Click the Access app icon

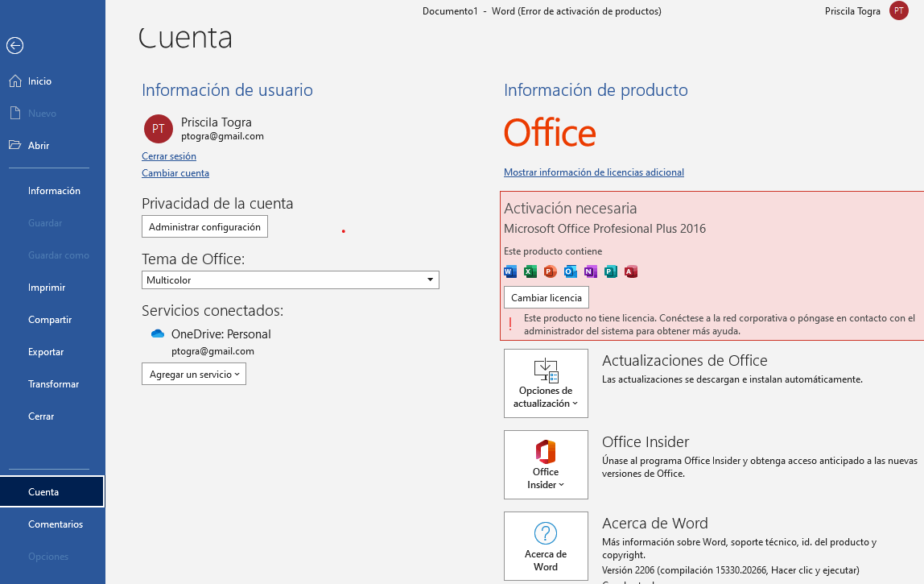631,271
